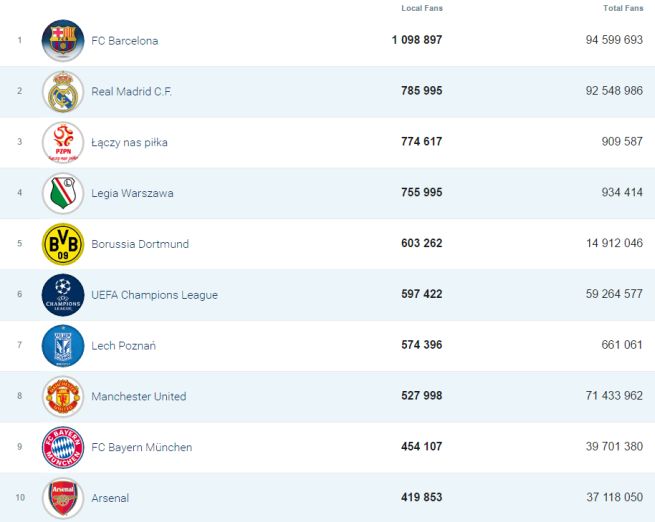The width and height of the screenshot is (655, 522).
Task: Open the Borussia Dortmund name link
Action: click(x=139, y=244)
